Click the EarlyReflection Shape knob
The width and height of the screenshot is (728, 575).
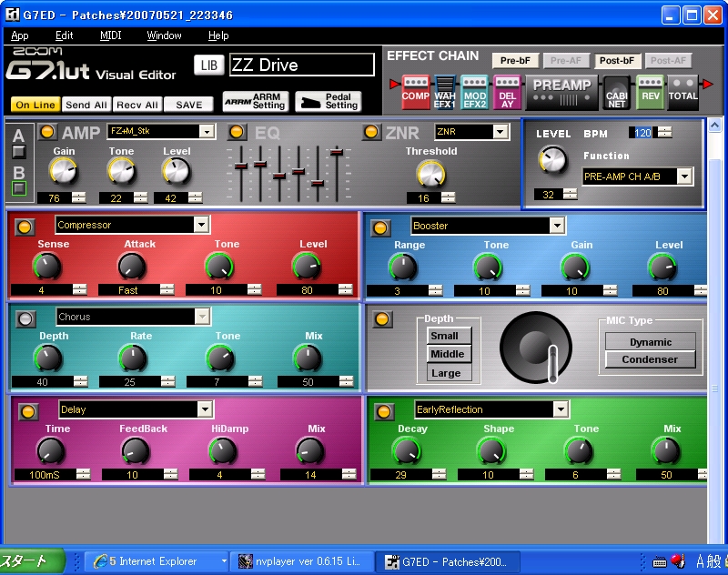(491, 451)
